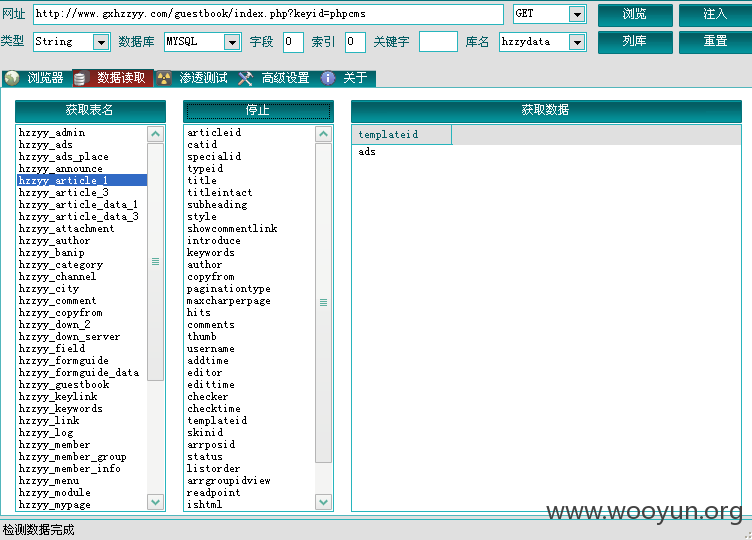
Task: Select the hzzyy_article_1 table
Action: click(x=82, y=180)
